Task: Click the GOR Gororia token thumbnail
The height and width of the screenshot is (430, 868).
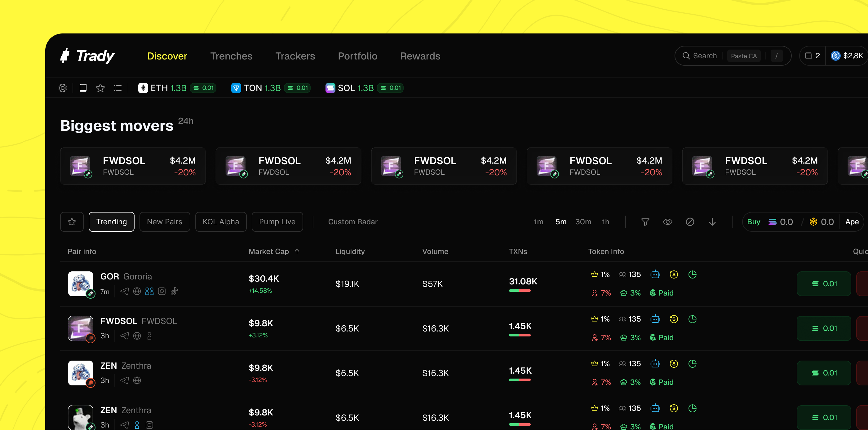Action: (81, 284)
